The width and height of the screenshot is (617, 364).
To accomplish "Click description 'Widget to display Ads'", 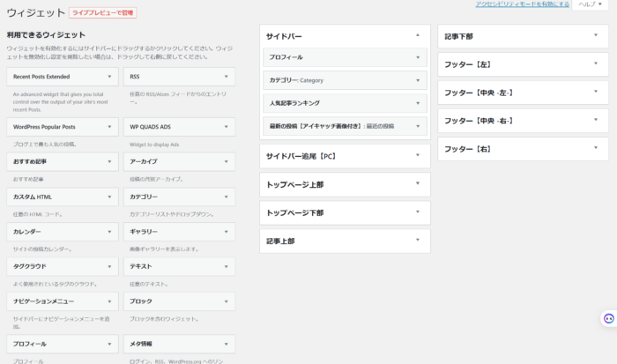I will tap(154, 145).
